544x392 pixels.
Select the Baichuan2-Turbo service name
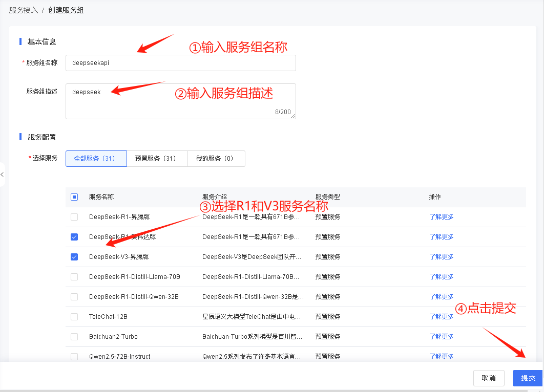[x=113, y=337]
